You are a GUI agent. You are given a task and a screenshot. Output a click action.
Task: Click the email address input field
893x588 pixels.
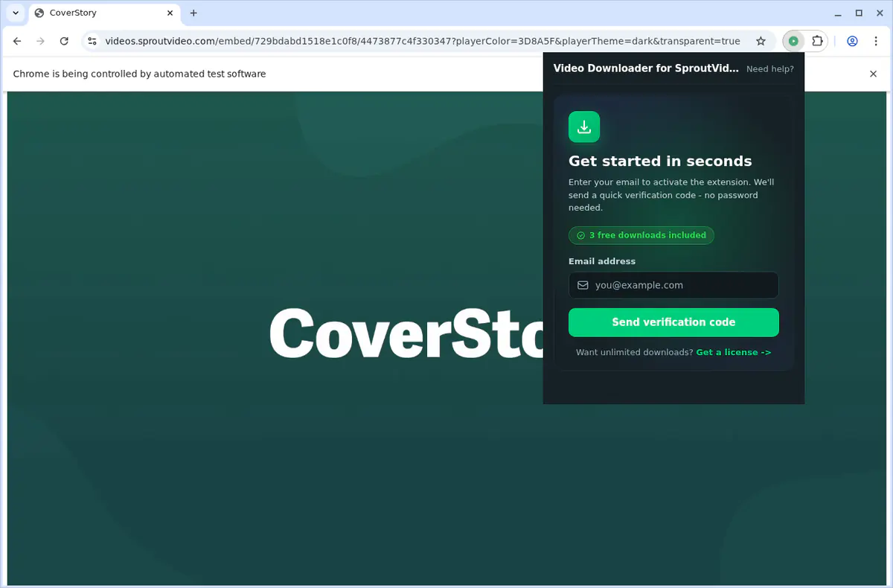[x=673, y=285]
